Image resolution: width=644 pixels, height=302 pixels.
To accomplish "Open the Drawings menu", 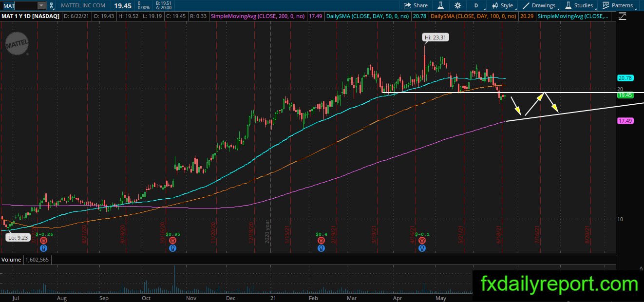I will click(x=539, y=5).
